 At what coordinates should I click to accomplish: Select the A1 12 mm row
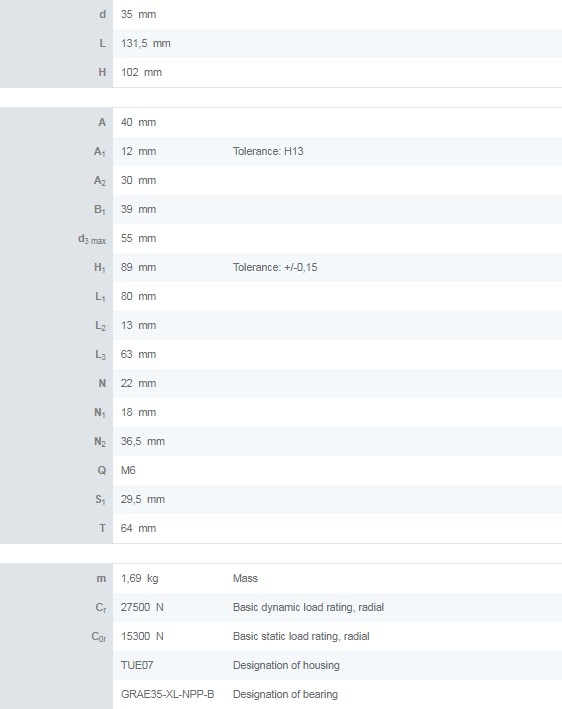281,151
